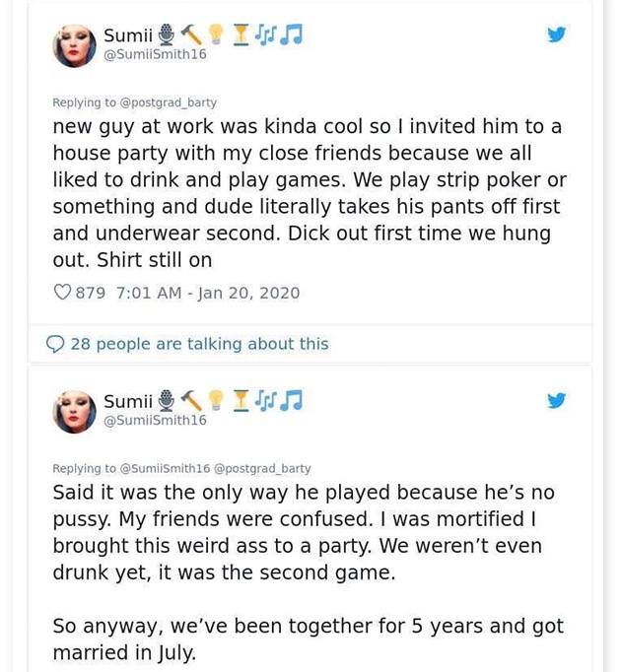
Task: Open "28 people are talking about this"
Action: tap(199, 344)
